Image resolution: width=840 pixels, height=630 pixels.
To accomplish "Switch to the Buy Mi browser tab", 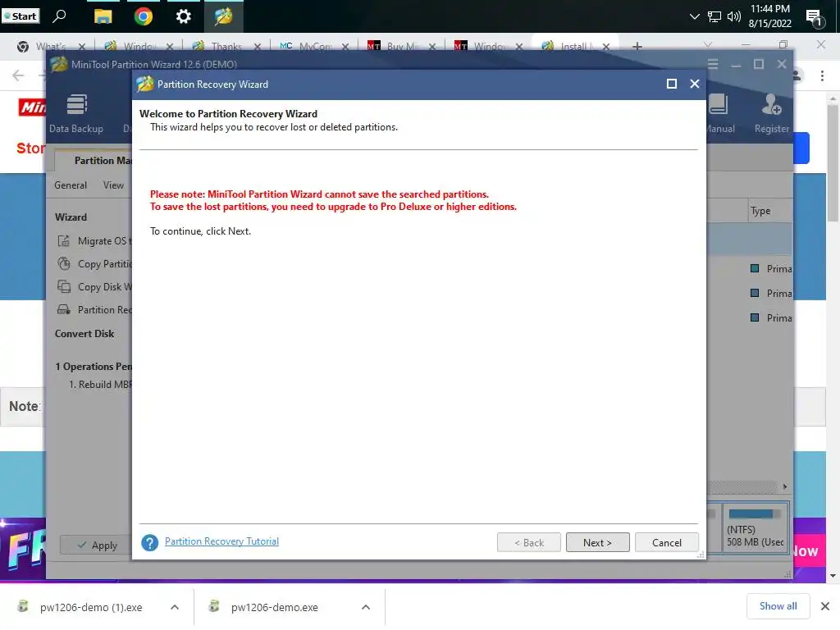I will (400, 47).
